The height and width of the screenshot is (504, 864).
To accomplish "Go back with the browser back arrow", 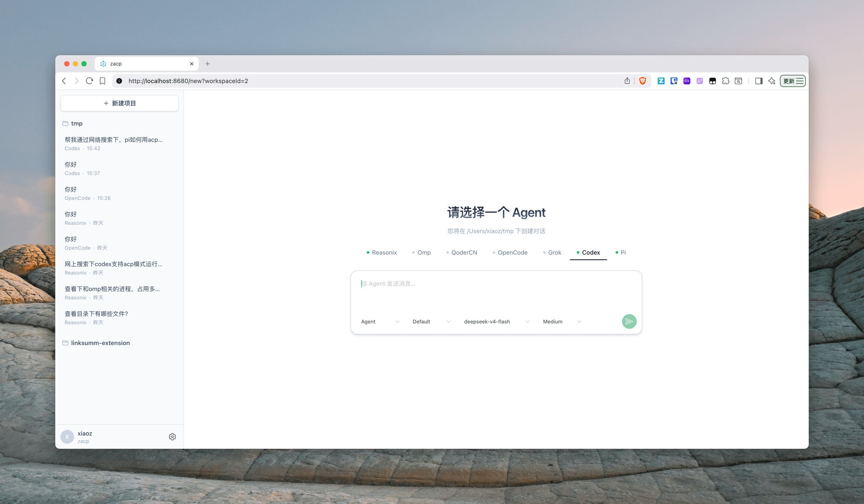I will tap(64, 81).
